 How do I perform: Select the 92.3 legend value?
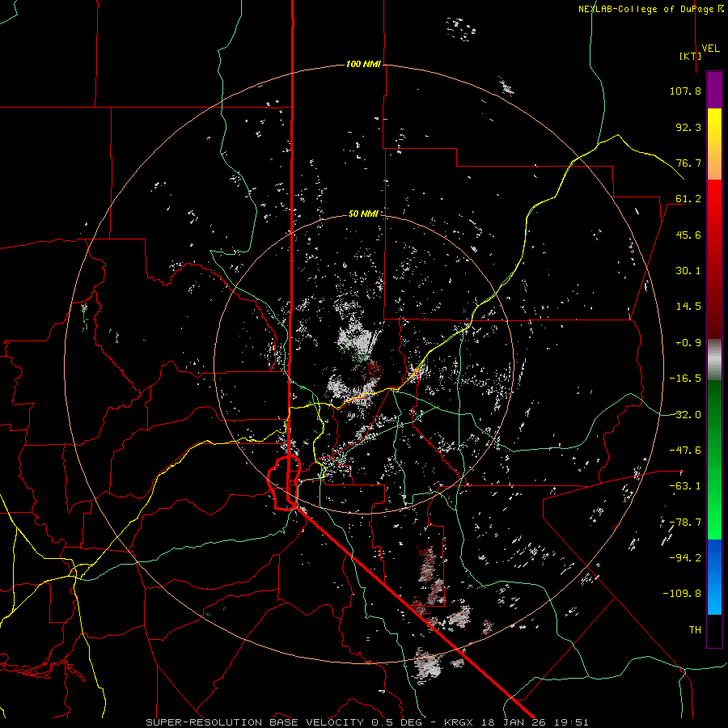[x=688, y=127]
